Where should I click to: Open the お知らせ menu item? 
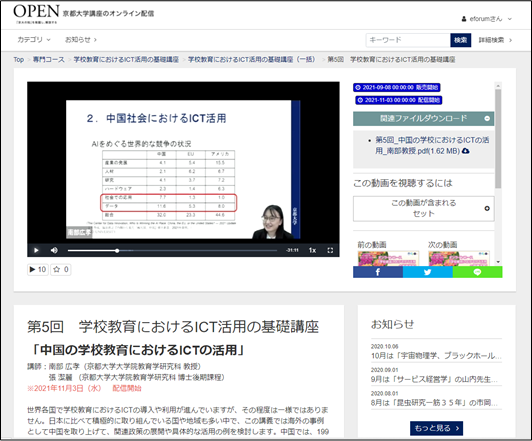(x=81, y=40)
